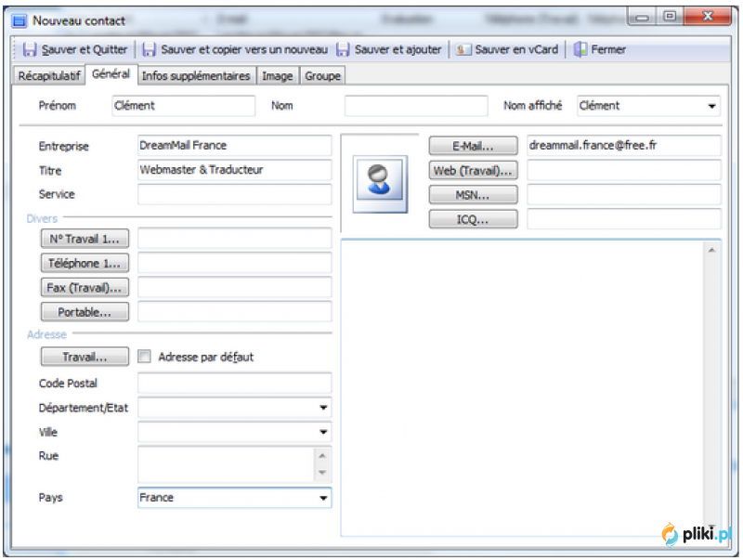
Task: Click the Titre field Webmaster & Traducteur
Action: pos(235,170)
